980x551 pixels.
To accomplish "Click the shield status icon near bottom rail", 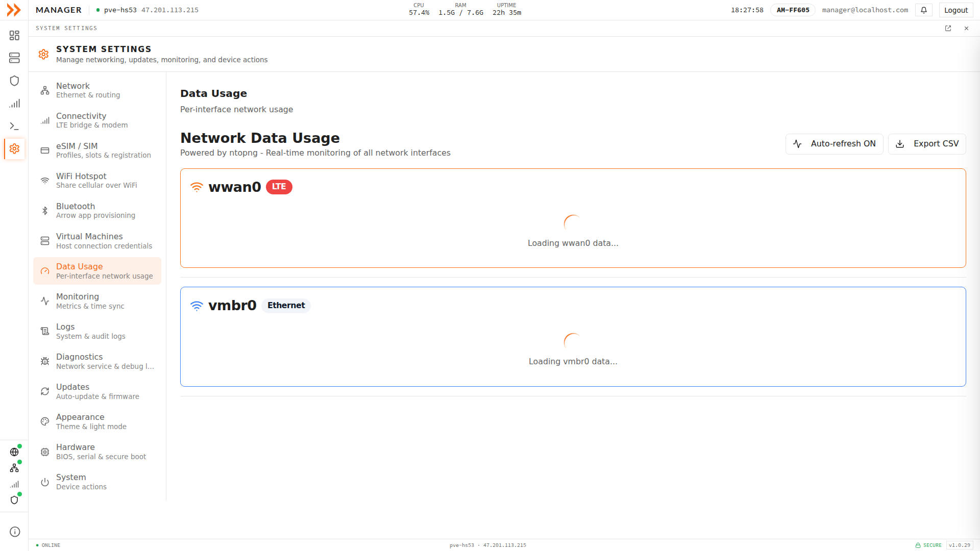I will point(14,500).
